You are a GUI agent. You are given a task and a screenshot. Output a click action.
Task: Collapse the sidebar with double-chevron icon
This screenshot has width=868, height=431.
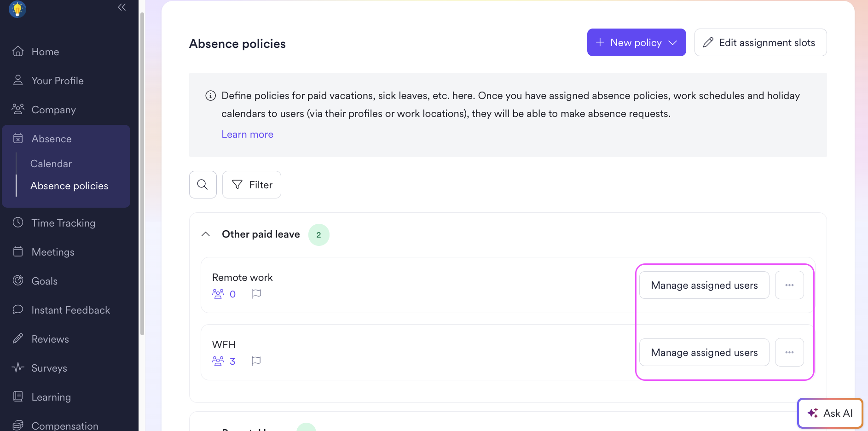click(122, 7)
